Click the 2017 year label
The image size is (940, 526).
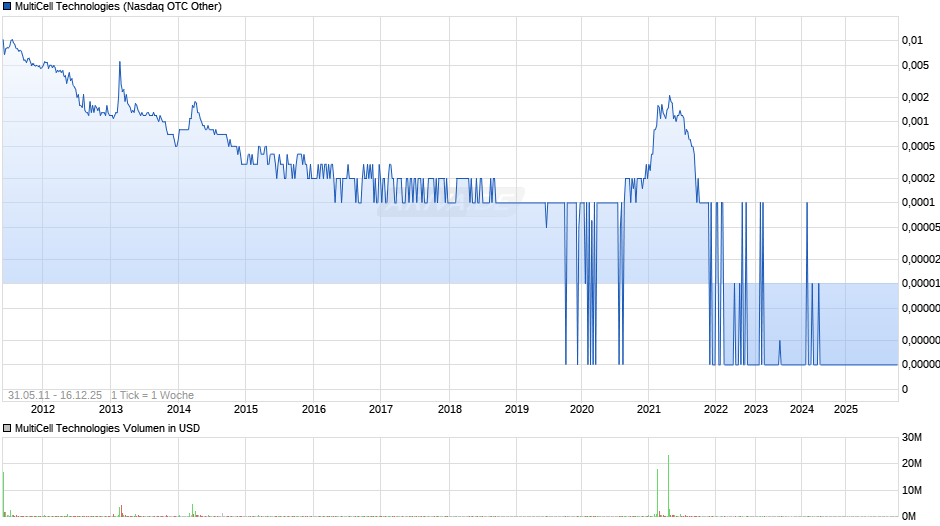coord(381,409)
